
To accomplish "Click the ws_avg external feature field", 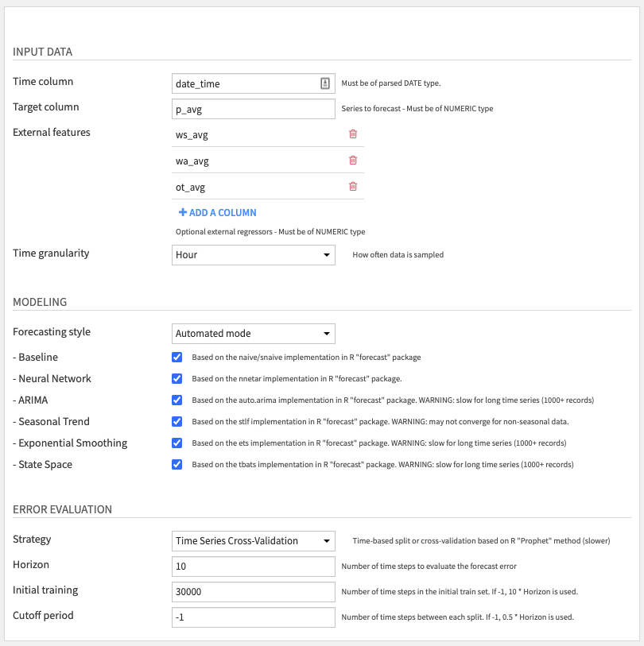I will (x=258, y=135).
